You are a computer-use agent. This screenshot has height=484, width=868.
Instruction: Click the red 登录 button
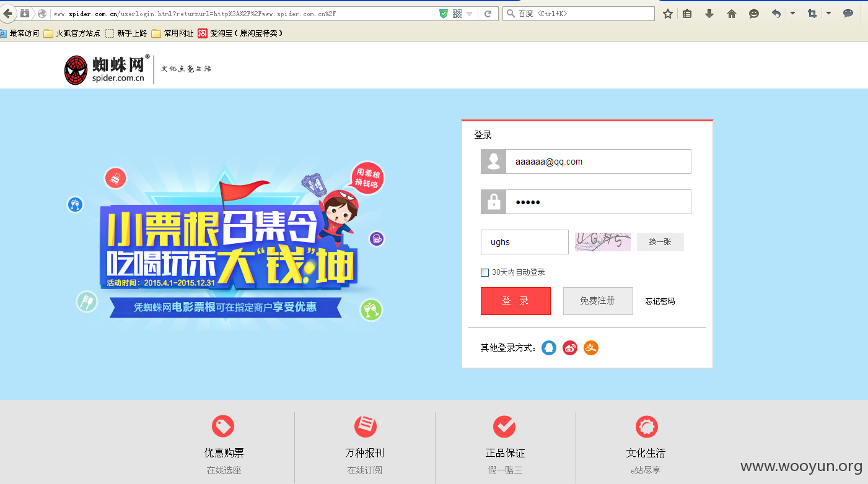515,301
